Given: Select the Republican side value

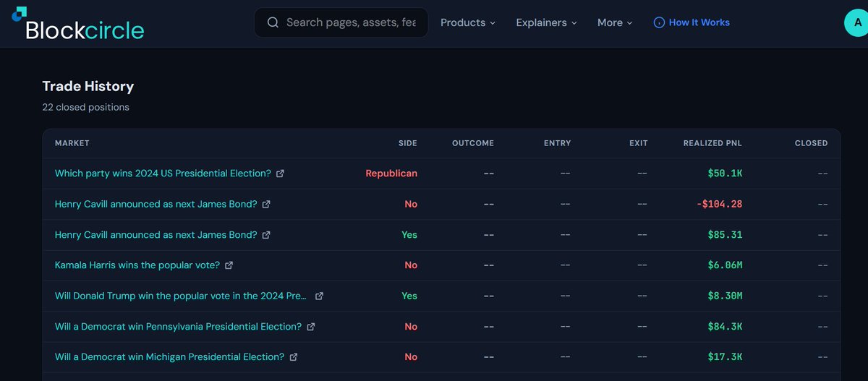Looking at the screenshot, I should point(391,174).
